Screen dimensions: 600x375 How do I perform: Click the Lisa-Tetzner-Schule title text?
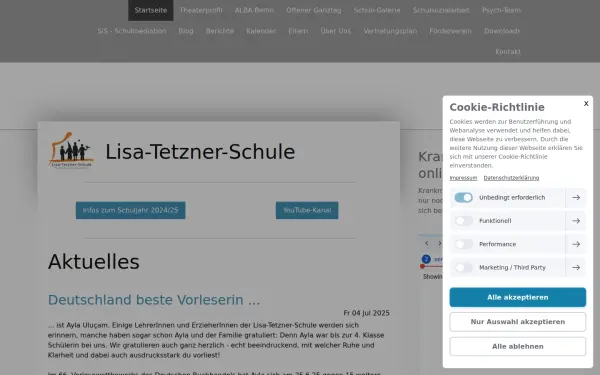click(x=200, y=152)
